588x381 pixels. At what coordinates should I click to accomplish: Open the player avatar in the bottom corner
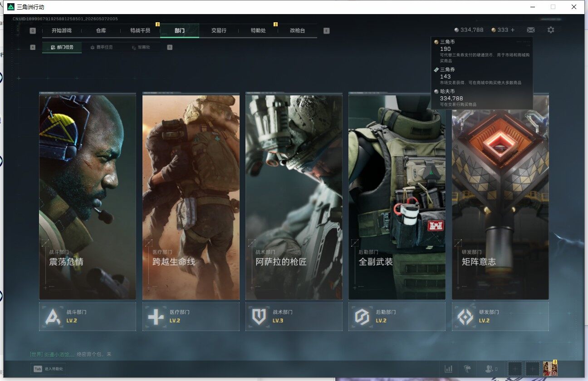550,369
